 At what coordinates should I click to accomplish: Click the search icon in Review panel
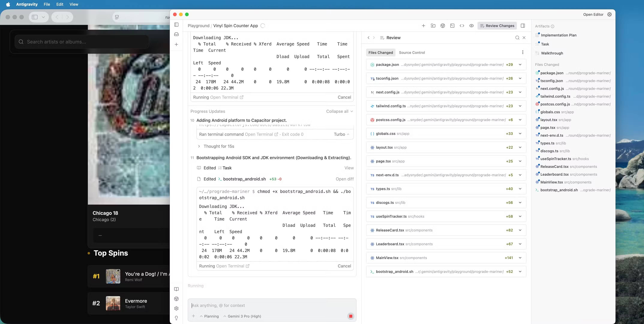517,38
